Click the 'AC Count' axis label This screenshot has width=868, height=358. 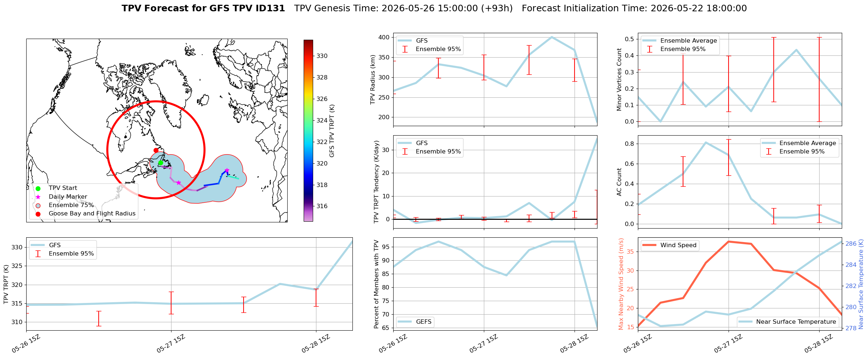tap(619, 182)
